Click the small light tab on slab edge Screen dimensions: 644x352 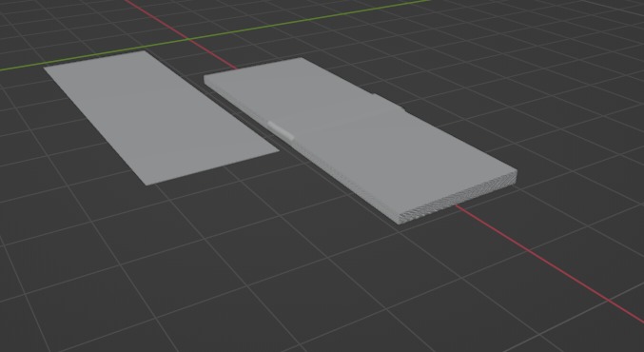[x=281, y=130]
